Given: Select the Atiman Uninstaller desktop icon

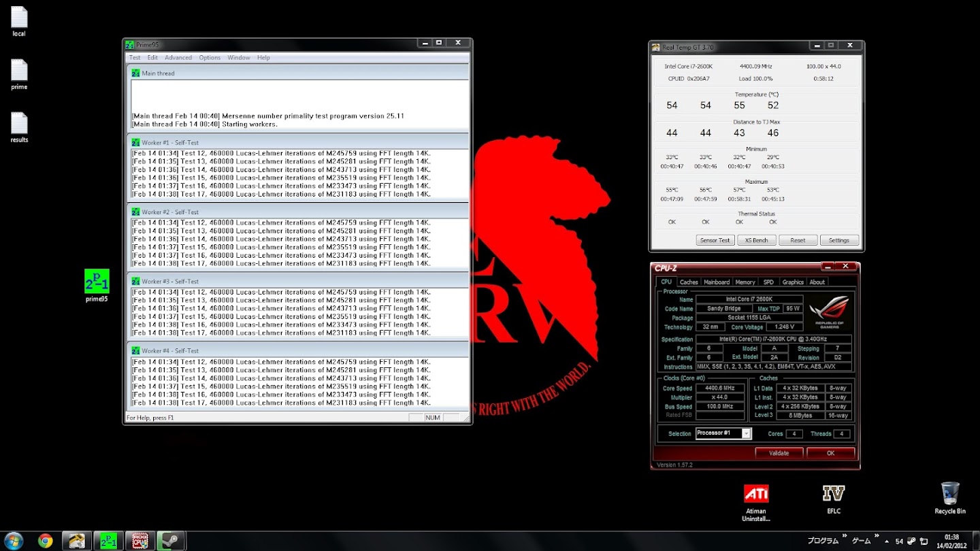Looking at the screenshot, I should click(756, 503).
